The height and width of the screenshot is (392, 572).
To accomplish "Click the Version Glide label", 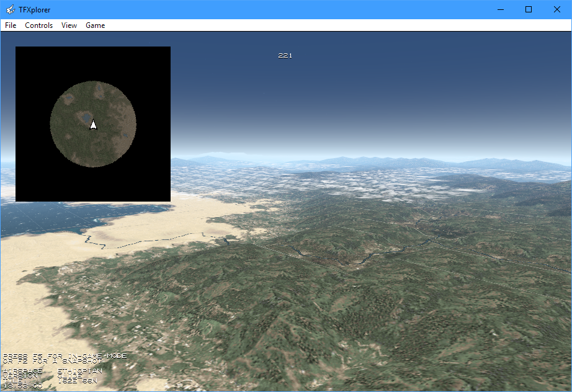I will (43, 376).
